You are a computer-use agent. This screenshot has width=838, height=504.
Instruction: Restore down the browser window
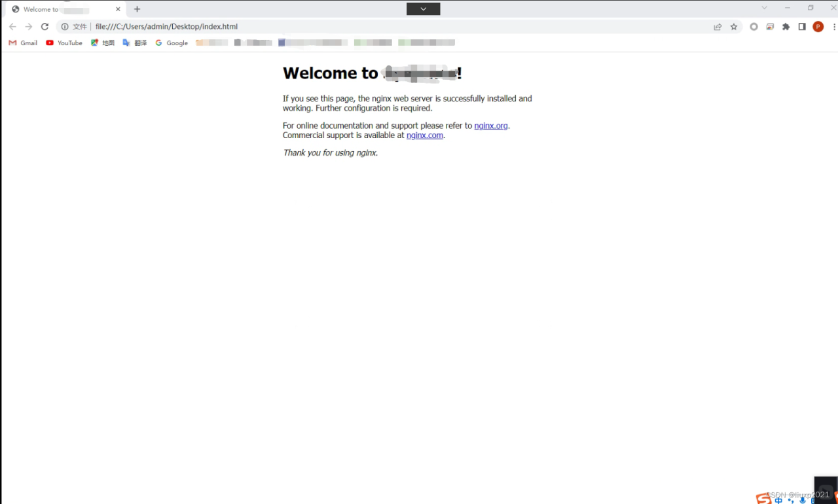coord(811,8)
